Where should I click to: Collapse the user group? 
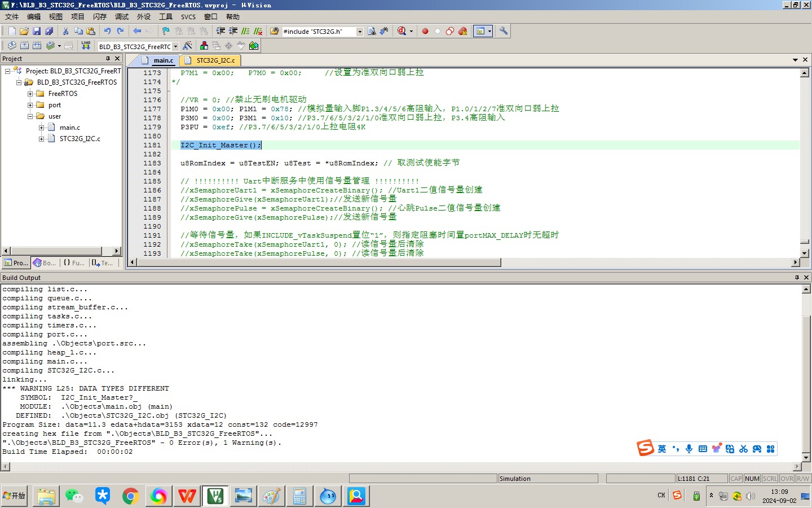coord(30,116)
